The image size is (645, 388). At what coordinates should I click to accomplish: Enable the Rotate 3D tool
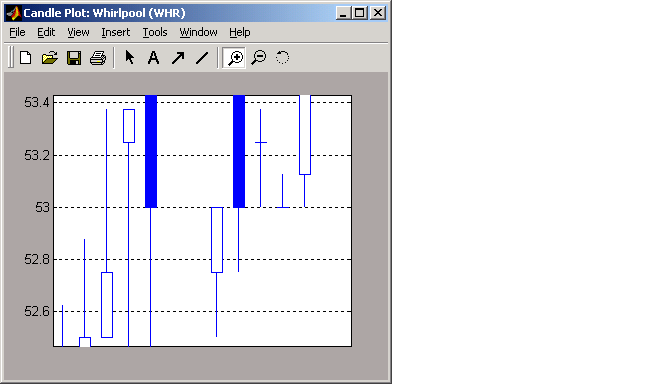click(x=283, y=58)
